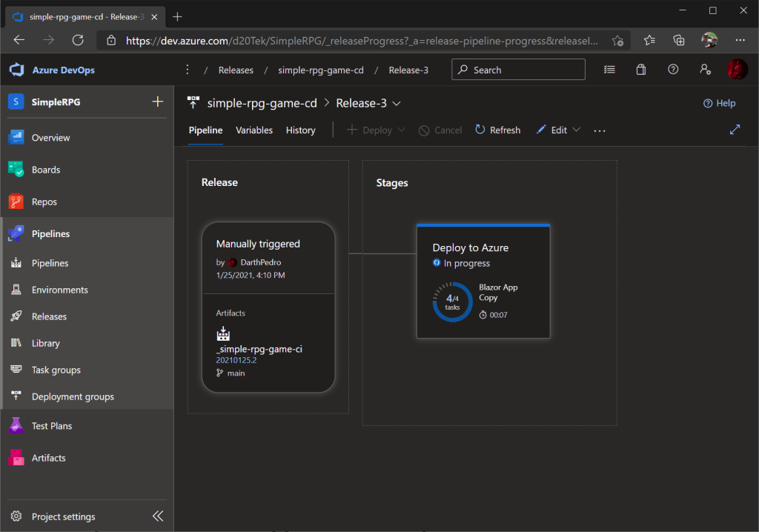Open Repos from the sidebar

[x=44, y=202]
